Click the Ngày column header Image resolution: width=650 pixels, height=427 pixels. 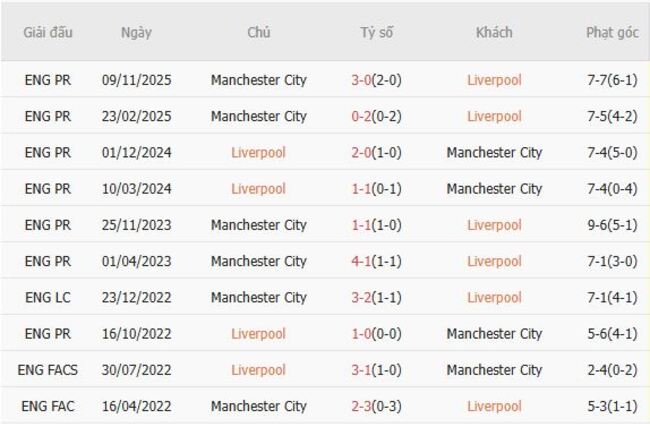(x=136, y=32)
